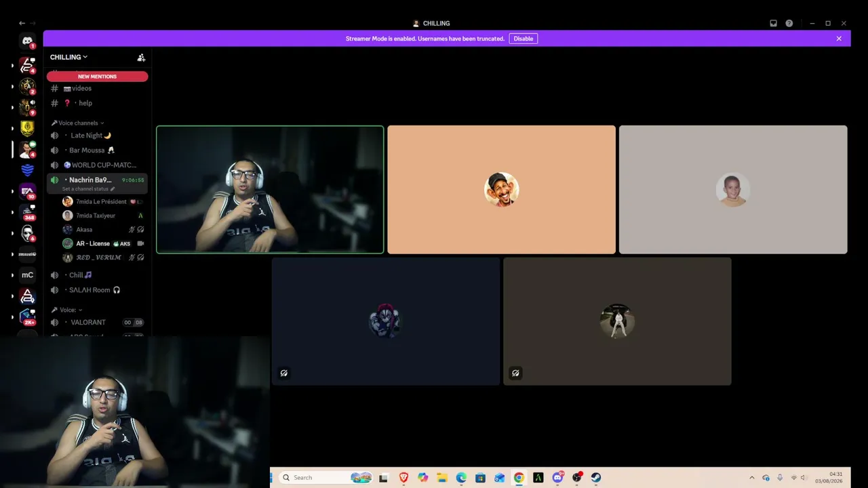Viewport: 868px width, 488px height.
Task: Open Steam from the taskbar
Action: [x=596, y=477]
